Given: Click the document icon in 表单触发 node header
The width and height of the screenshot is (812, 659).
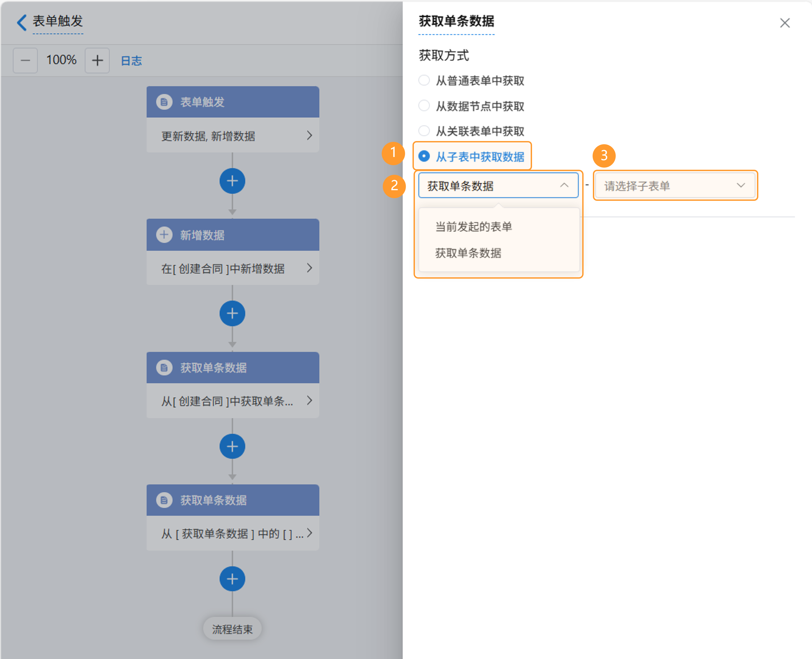Looking at the screenshot, I should click(164, 102).
